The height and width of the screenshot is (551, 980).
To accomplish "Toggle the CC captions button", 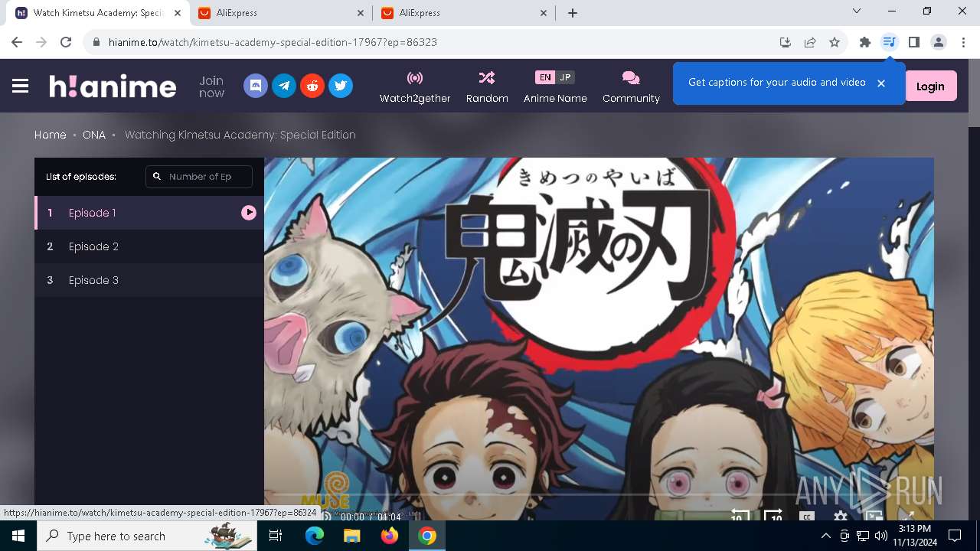I will pyautogui.click(x=806, y=517).
